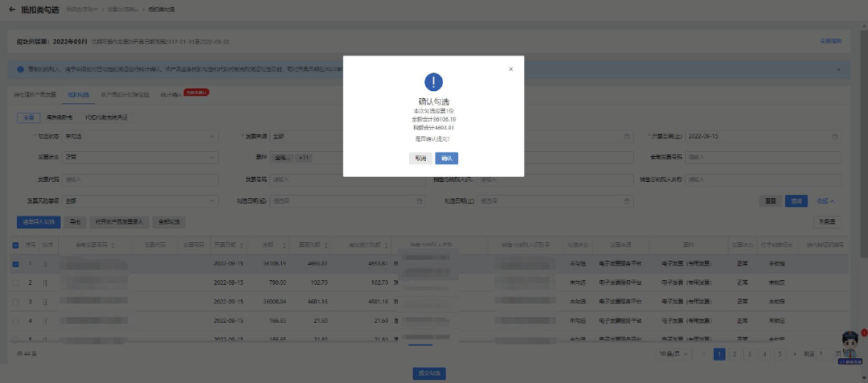Open the customer service avatar assistant
The image size is (868, 383).
tap(850, 344)
